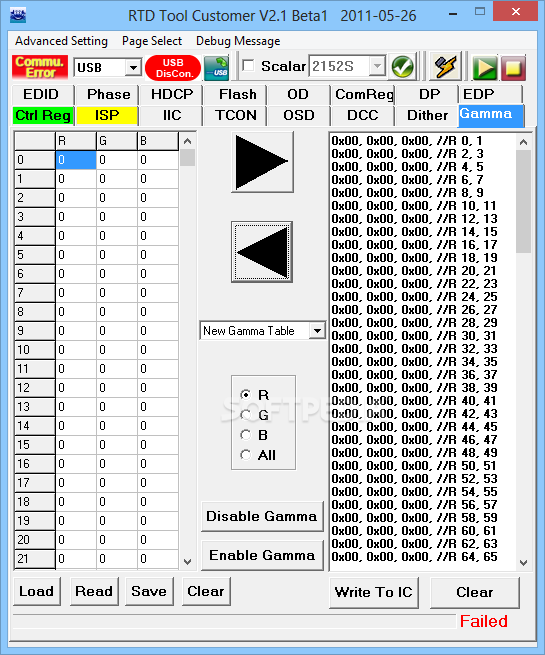Click Clear button next to Save

coord(206,592)
